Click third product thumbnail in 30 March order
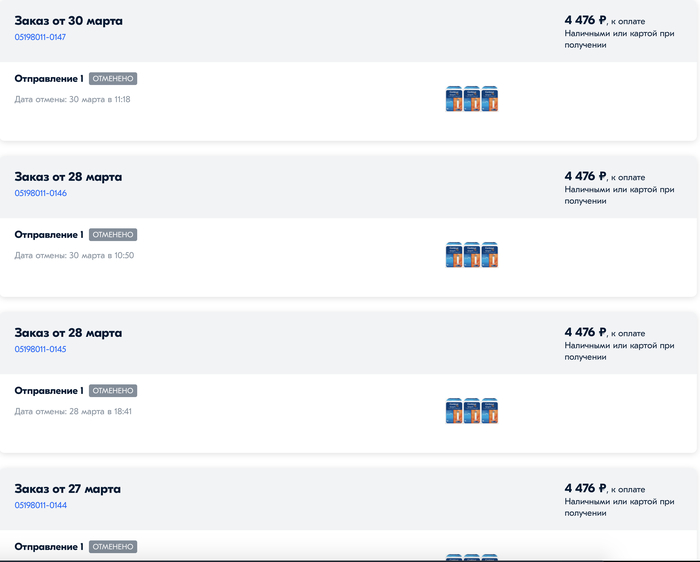 click(490, 99)
